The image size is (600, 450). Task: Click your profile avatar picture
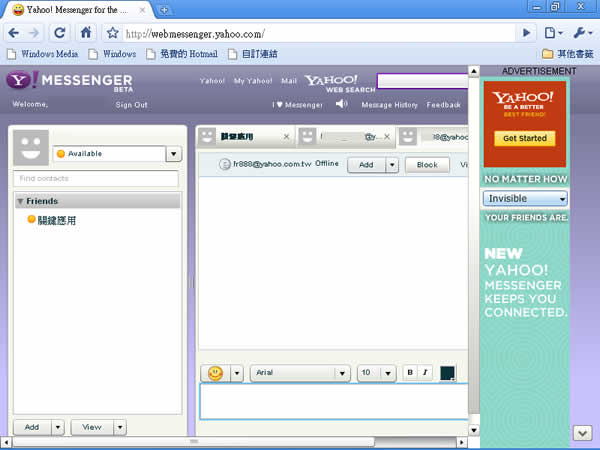[31, 147]
